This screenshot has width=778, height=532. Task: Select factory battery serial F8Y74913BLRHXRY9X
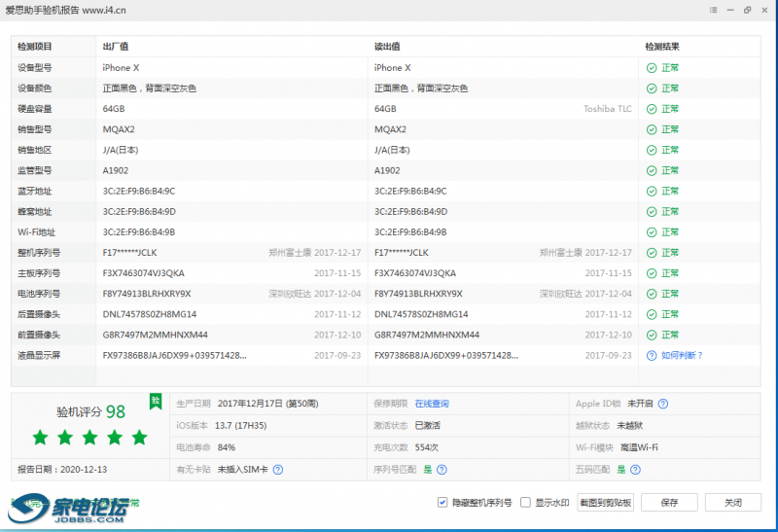coord(147,295)
